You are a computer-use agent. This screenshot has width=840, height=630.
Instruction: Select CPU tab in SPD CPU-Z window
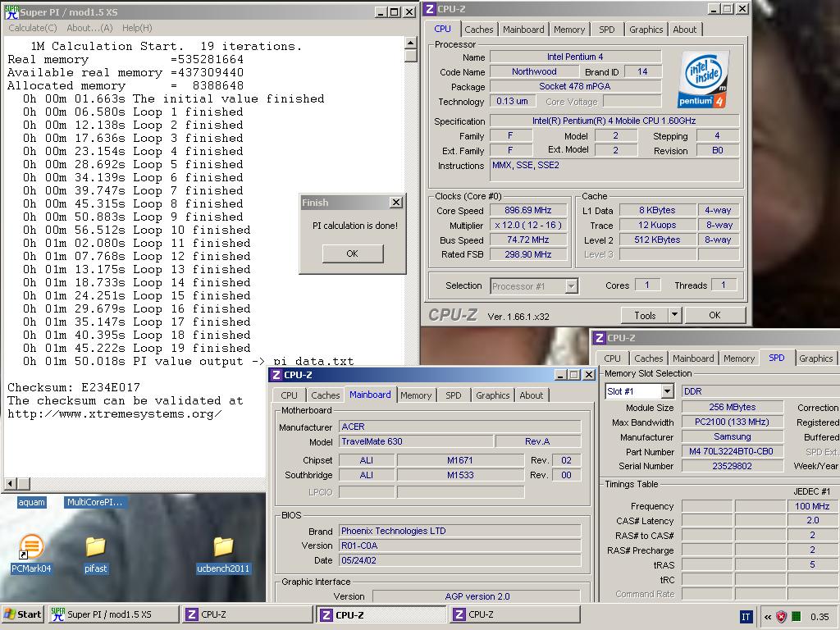pyautogui.click(x=612, y=358)
